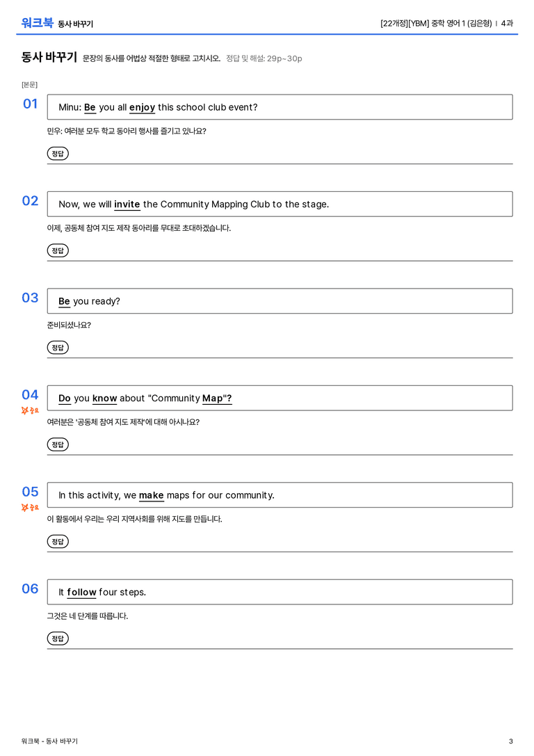The height and width of the screenshot is (756, 534).
Task: Click the 정답 badge under question 04
Action: (58, 444)
